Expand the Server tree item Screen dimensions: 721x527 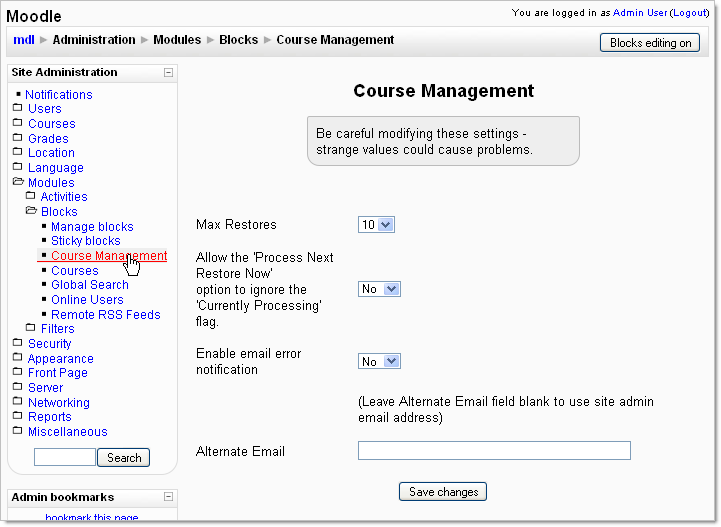pos(46,388)
